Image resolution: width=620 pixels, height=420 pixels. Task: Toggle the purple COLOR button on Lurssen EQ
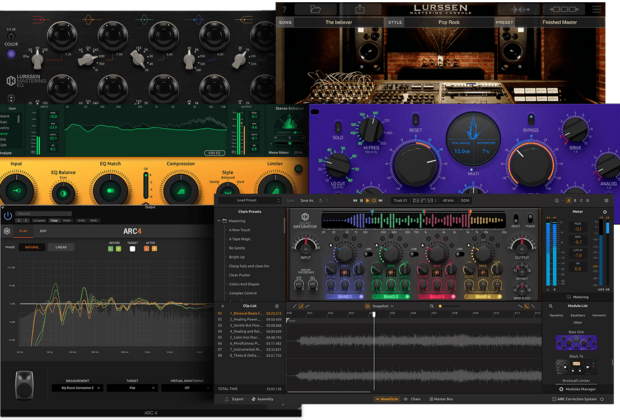(x=11, y=53)
